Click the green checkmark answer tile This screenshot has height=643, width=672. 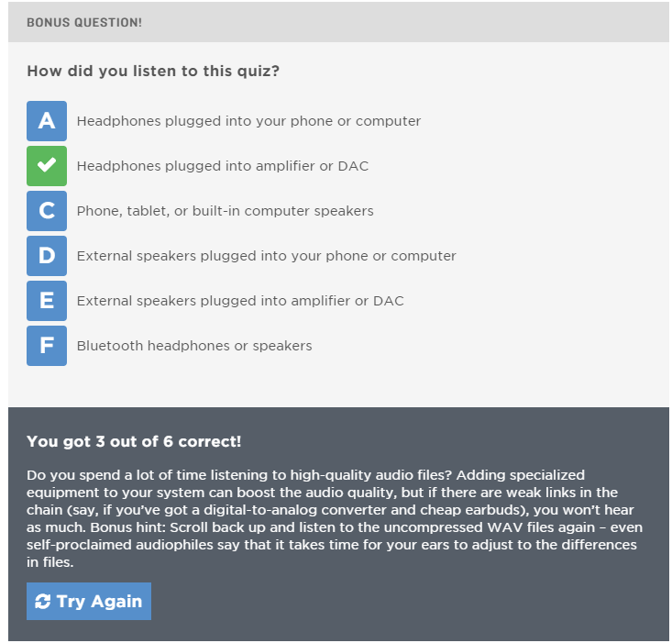tap(46, 166)
